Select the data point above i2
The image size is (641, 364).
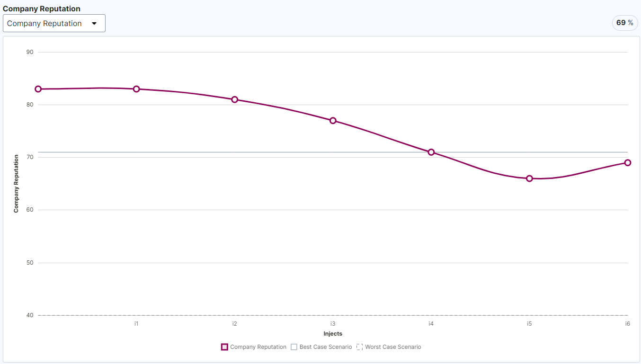pyautogui.click(x=234, y=99)
